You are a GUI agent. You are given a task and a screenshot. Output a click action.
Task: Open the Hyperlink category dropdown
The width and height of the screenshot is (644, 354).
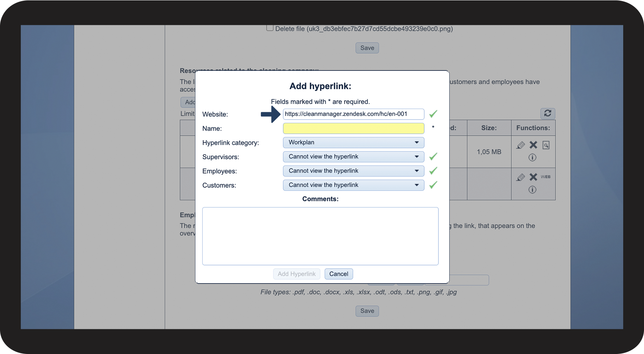[353, 143]
